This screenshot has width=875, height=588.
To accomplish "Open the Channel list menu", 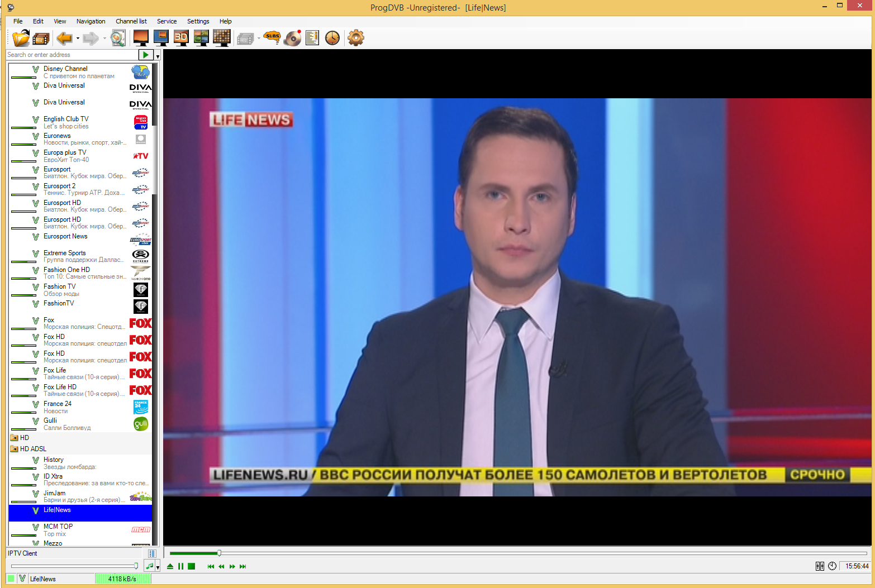I will point(131,21).
